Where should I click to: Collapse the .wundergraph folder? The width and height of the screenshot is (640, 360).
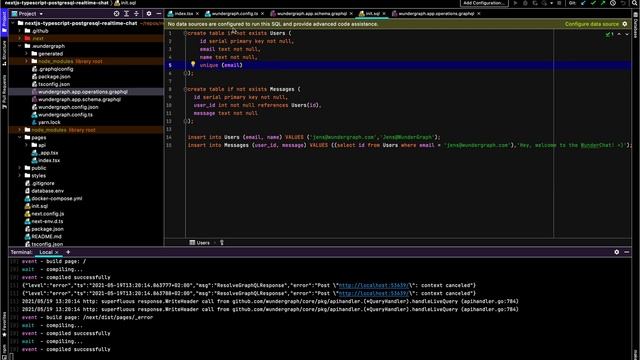coord(20,46)
